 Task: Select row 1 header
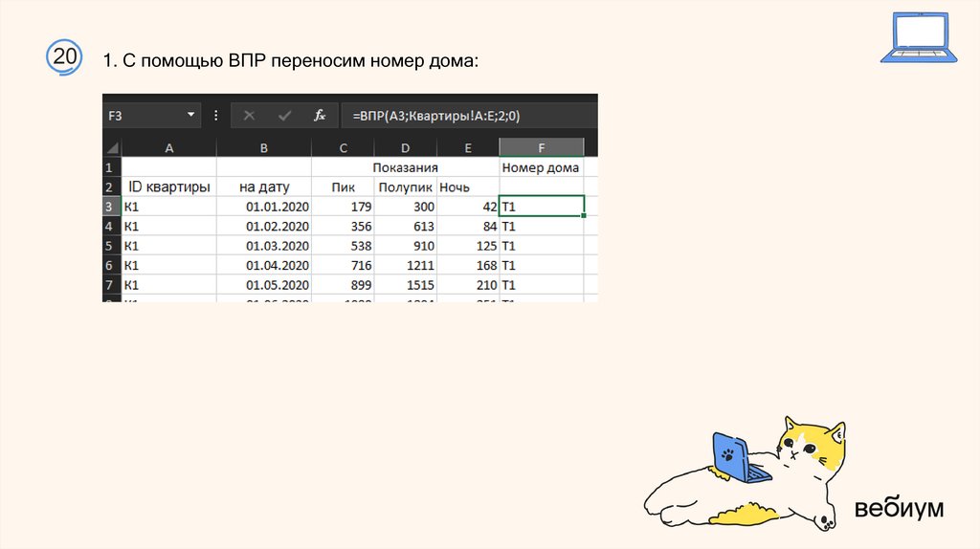coord(112,166)
